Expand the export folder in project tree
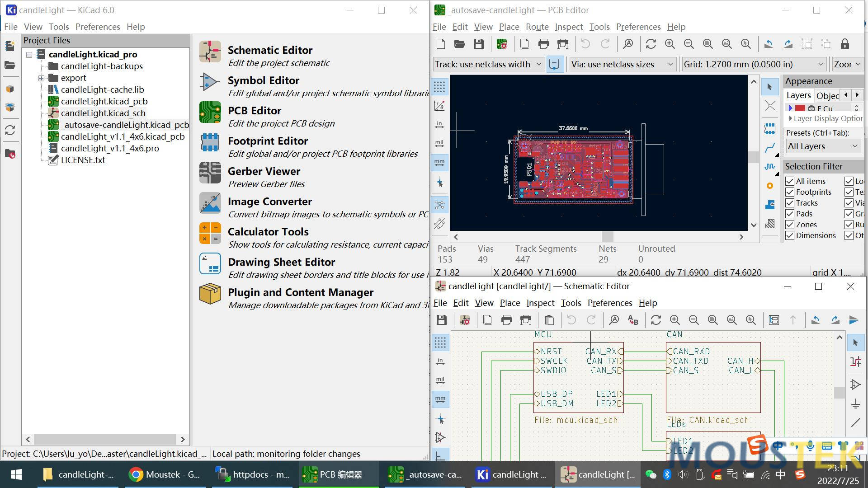868x488 pixels. click(41, 78)
